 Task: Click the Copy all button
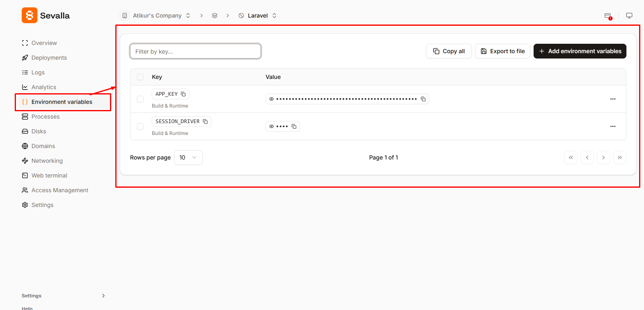pos(449,51)
